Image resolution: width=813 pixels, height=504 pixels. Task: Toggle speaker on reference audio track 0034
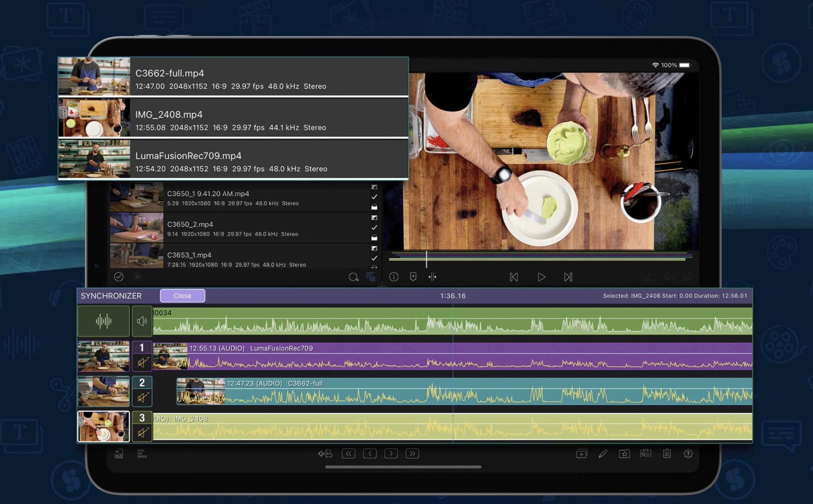[142, 321]
